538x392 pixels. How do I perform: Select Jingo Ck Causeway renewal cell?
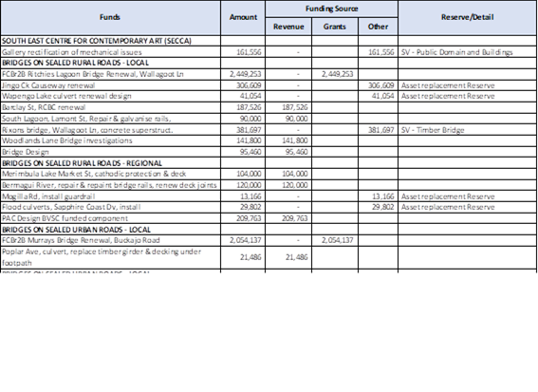click(x=110, y=85)
